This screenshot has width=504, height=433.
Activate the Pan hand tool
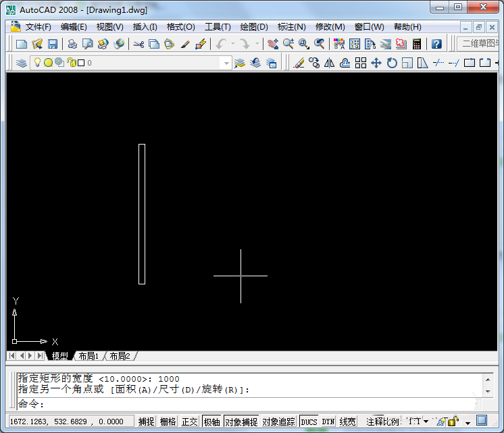point(273,44)
